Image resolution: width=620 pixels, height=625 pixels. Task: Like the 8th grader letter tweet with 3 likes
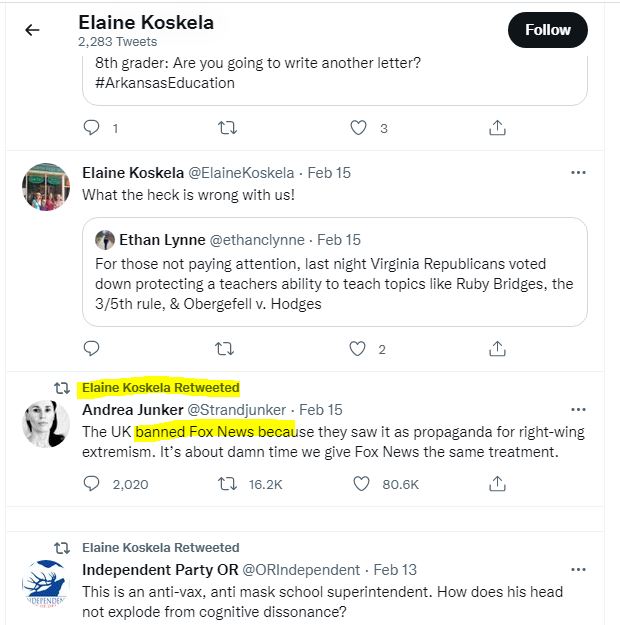(358, 128)
